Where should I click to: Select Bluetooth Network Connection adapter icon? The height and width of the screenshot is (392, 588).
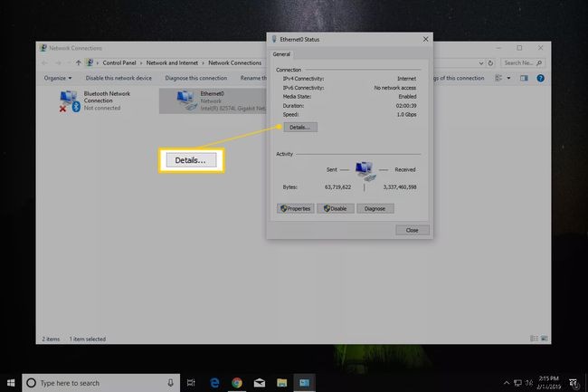pos(70,100)
